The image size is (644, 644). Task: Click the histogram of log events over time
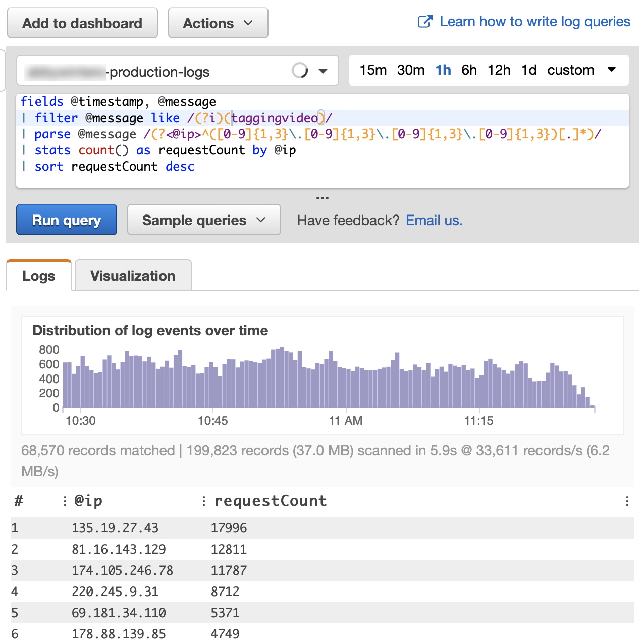pos(329,378)
